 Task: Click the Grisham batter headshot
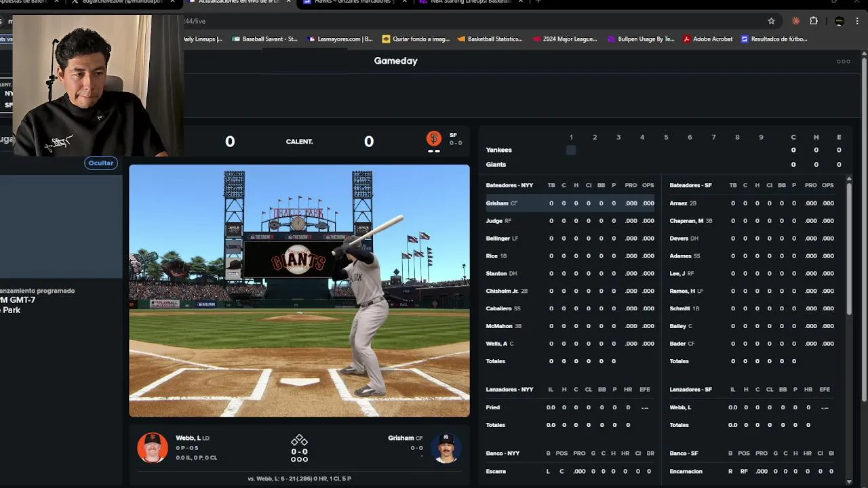point(446,448)
